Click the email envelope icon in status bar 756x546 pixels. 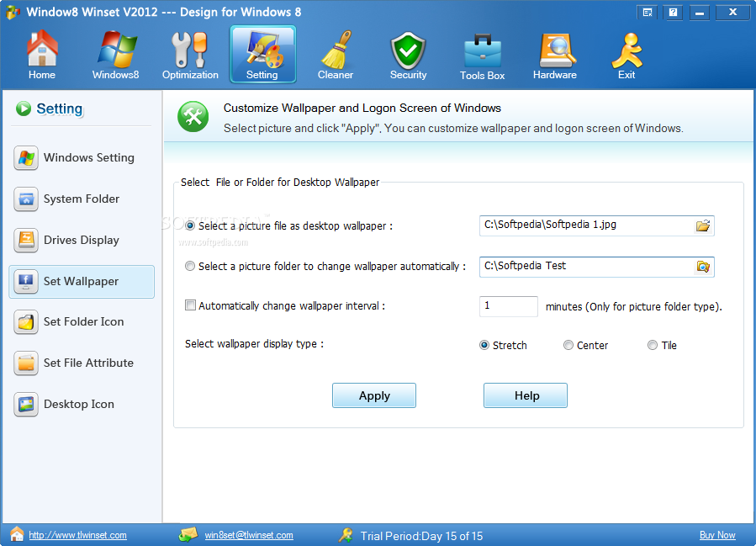pos(188,534)
